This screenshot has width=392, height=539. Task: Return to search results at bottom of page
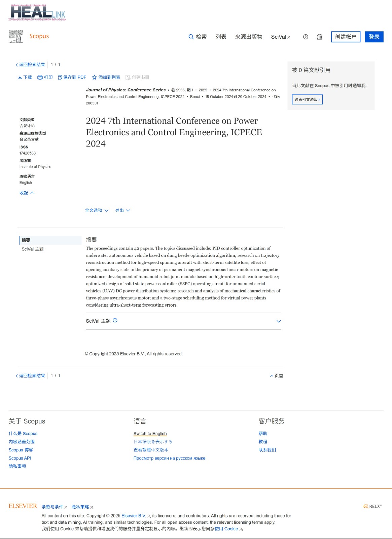[30, 376]
